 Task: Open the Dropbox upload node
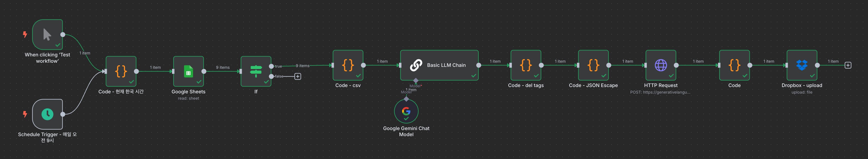(802, 65)
